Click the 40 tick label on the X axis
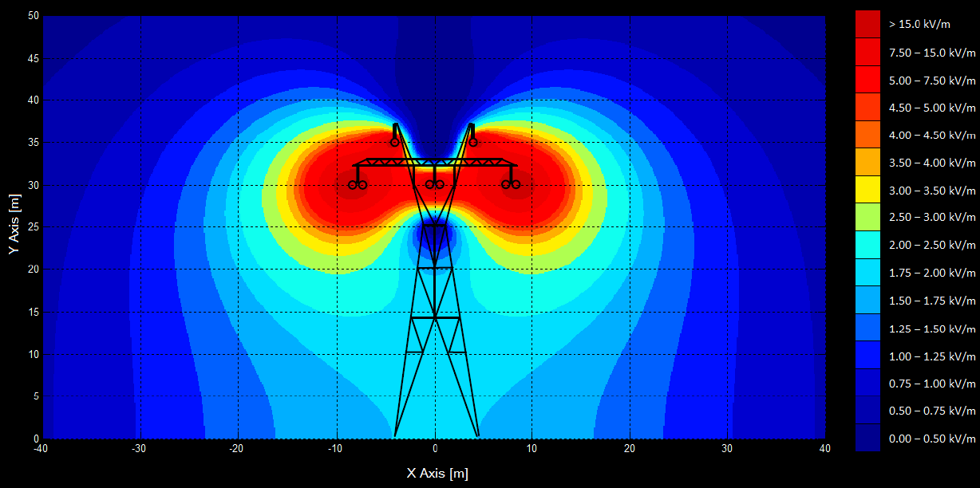The image size is (980, 488). point(824,449)
